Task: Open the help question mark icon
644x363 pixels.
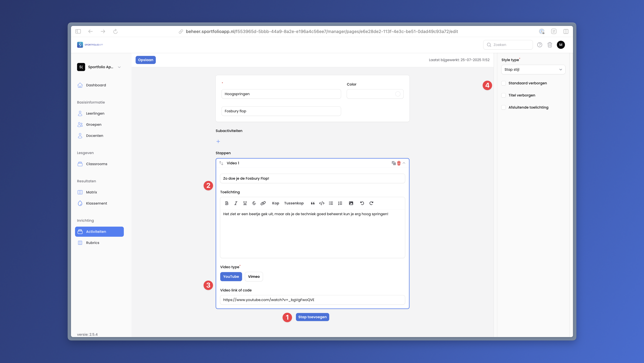Action: [x=540, y=45]
